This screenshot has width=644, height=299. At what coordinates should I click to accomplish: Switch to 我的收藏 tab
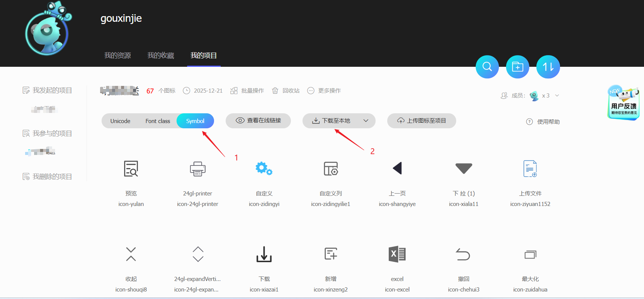(x=160, y=56)
